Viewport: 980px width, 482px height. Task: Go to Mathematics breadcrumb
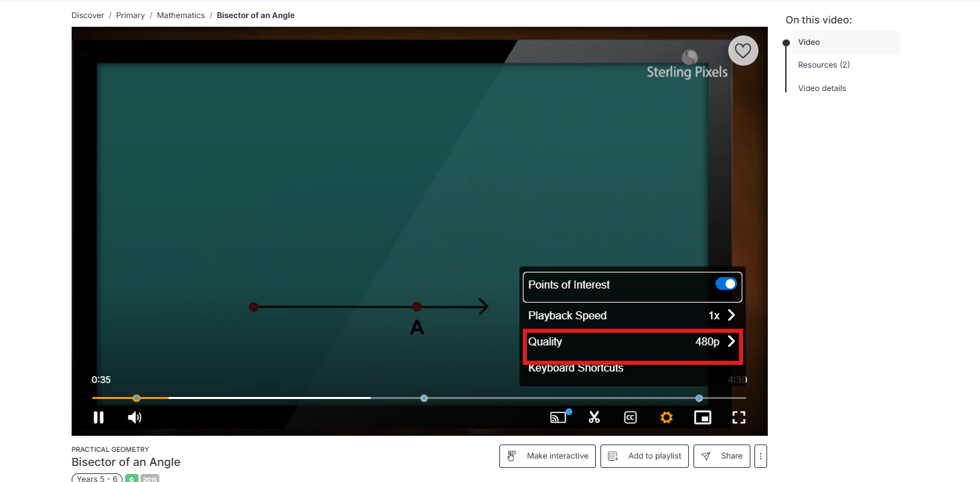(181, 15)
